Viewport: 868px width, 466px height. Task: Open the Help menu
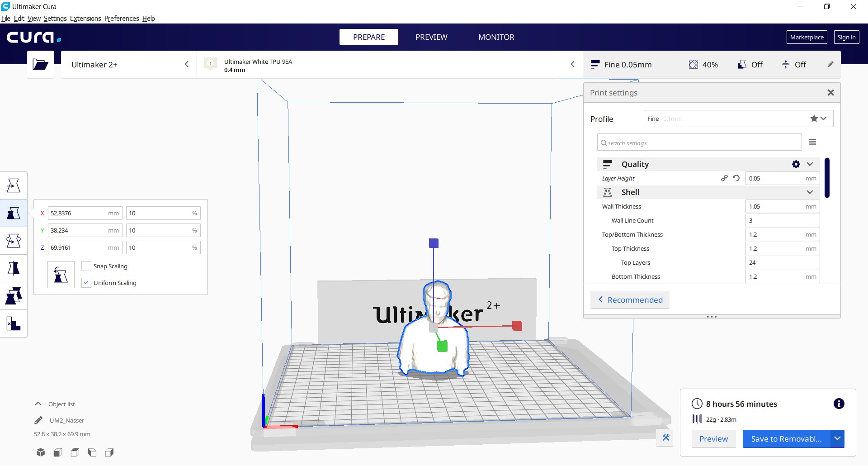(x=149, y=19)
